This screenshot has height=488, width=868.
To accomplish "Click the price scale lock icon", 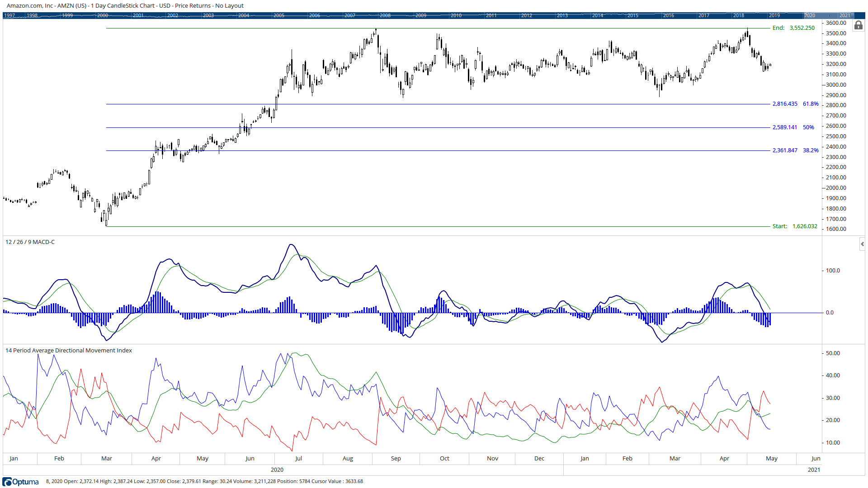I will coord(858,25).
